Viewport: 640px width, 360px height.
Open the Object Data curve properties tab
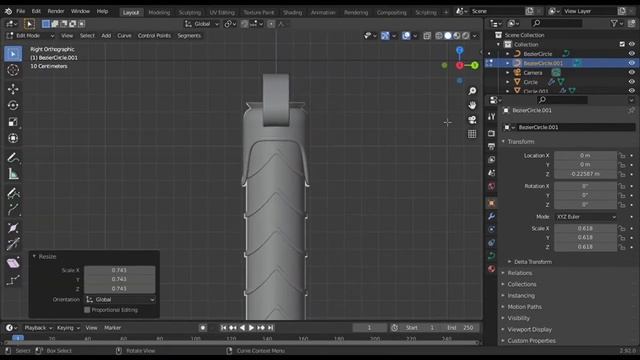coord(491,256)
